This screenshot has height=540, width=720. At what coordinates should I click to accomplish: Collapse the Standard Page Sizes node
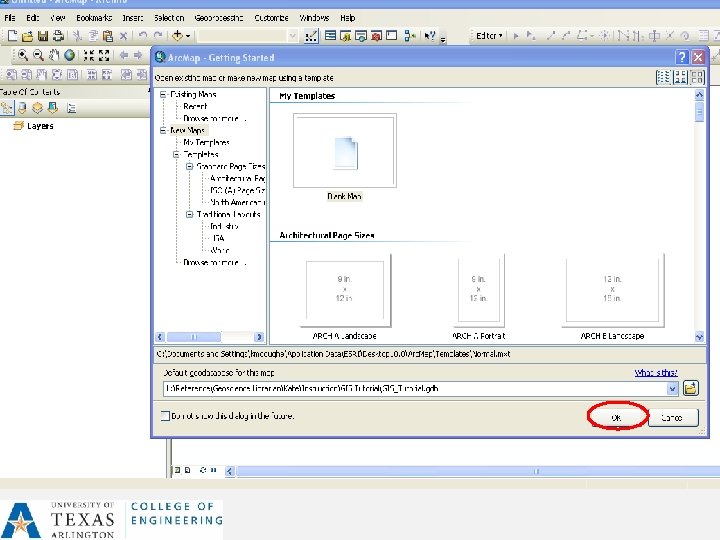pos(190,166)
